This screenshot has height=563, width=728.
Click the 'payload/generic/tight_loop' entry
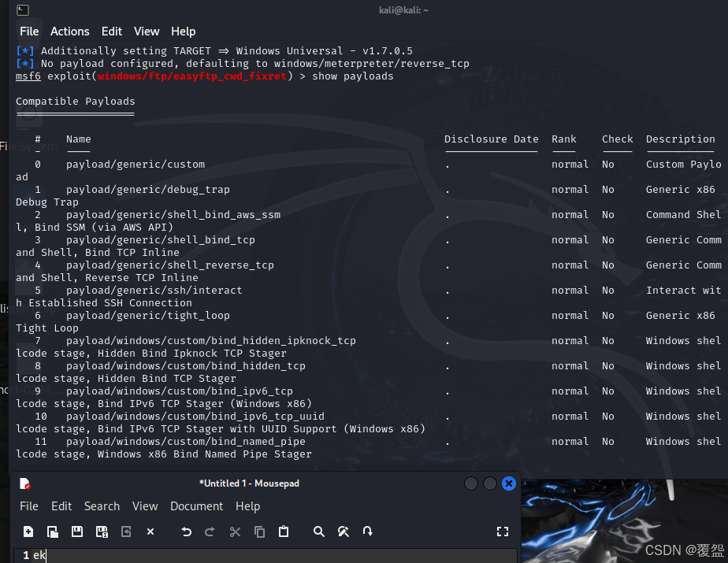(x=147, y=316)
